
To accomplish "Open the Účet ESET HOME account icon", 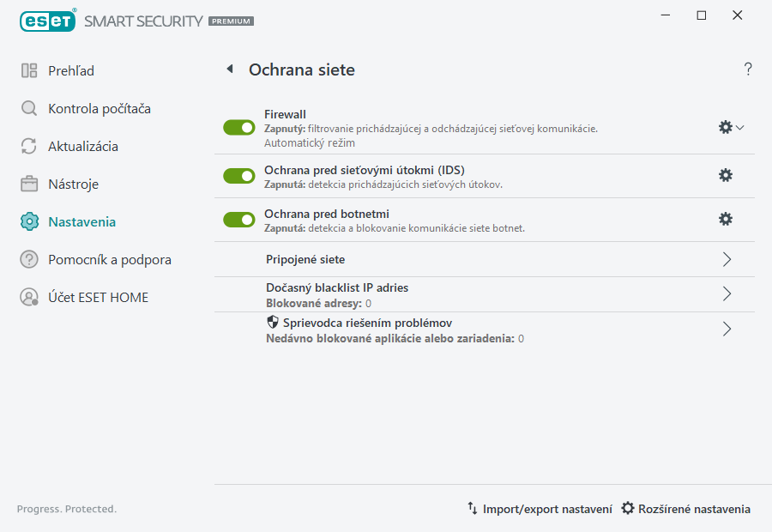I will pyautogui.click(x=30, y=297).
